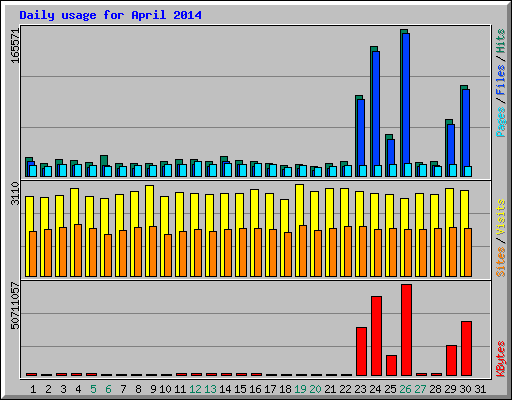The image size is (512, 400).
Task: Select day label 29 on the x-axis
Action: tap(450, 389)
